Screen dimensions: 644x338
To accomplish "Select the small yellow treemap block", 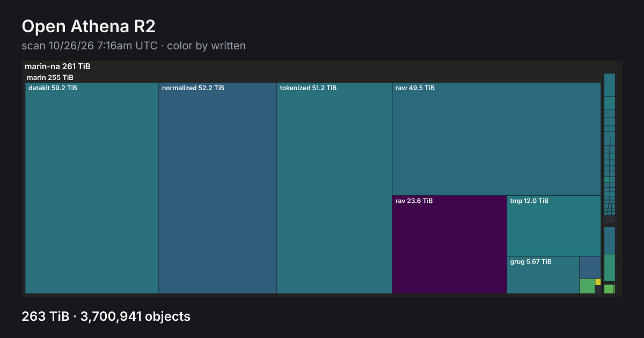I will pos(598,282).
